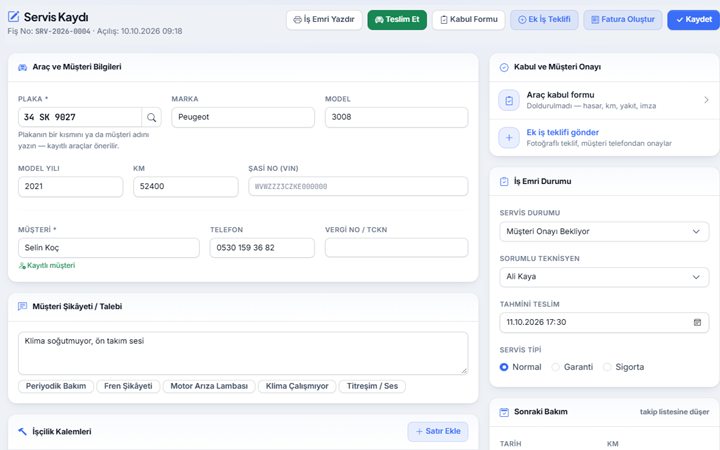
Task: Click the Araç ve Müşteri Bilgileri car icon
Action: pyautogui.click(x=22, y=67)
